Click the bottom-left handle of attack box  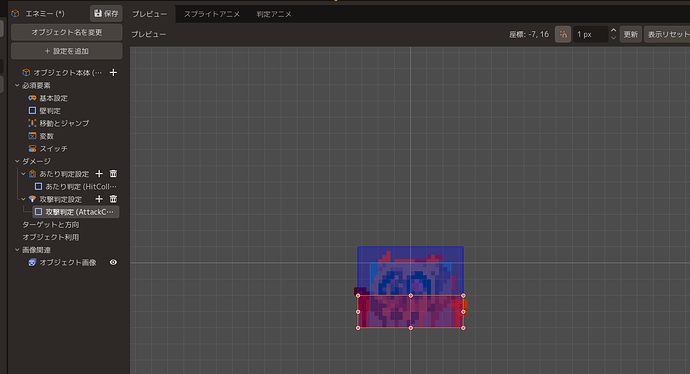[358, 328]
